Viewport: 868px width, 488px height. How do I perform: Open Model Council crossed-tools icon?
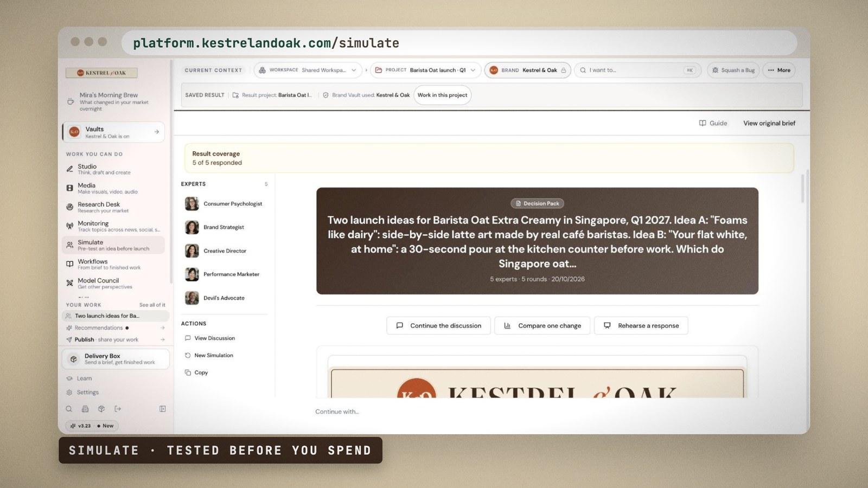coord(69,283)
